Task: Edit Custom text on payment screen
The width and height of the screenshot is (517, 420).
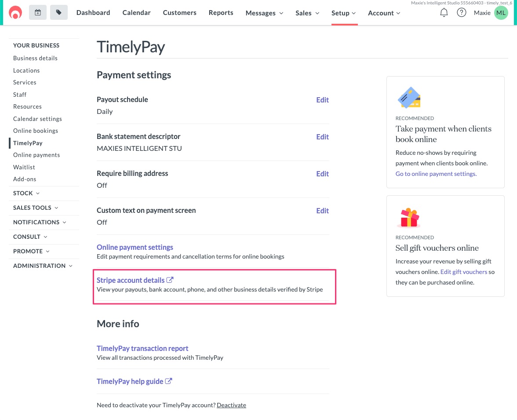Action: pos(323,211)
